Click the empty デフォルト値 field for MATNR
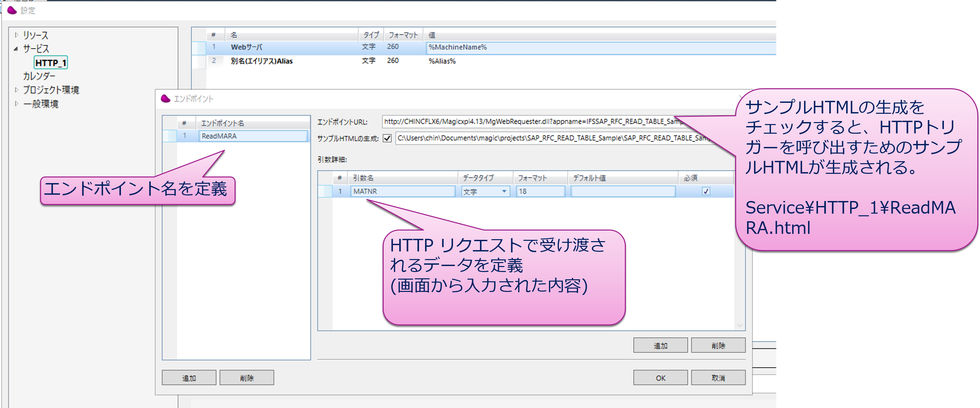 click(623, 191)
